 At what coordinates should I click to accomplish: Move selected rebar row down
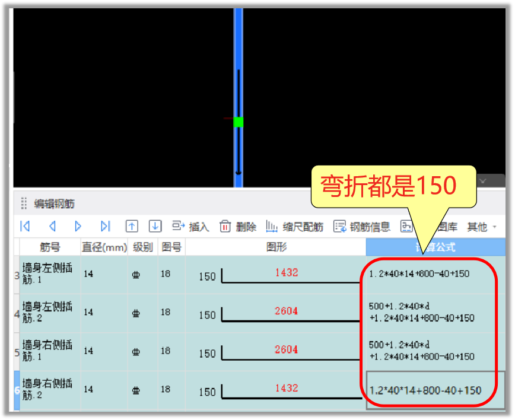(155, 227)
